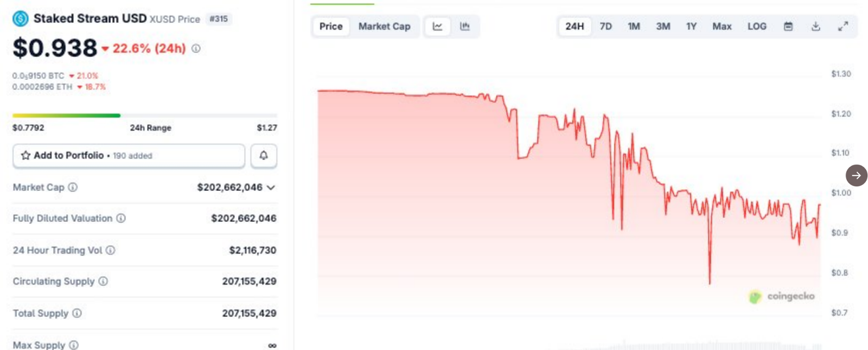The width and height of the screenshot is (868, 350).
Task: Click the Circulating Supply info icon
Action: click(x=103, y=281)
